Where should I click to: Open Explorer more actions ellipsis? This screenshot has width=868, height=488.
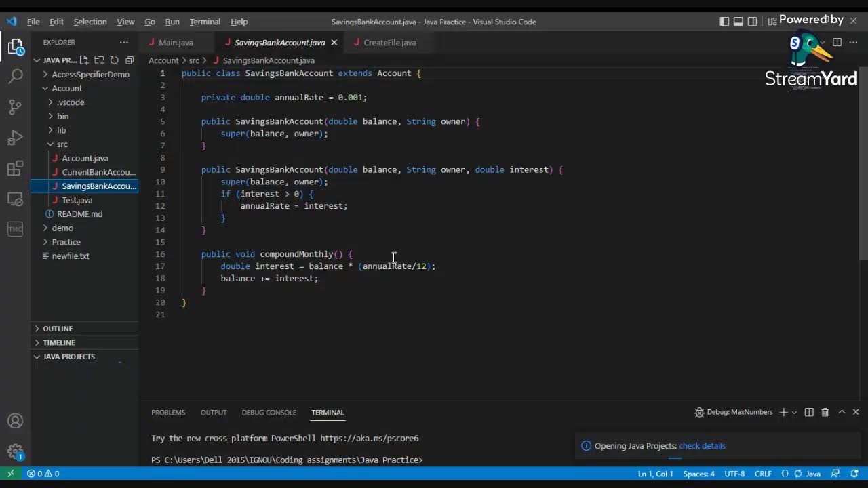[123, 42]
